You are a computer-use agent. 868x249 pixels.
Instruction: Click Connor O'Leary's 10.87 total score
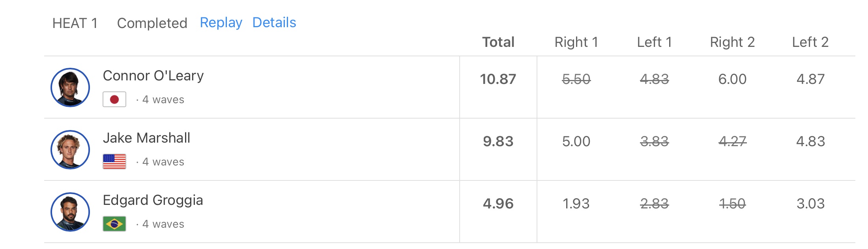click(498, 79)
